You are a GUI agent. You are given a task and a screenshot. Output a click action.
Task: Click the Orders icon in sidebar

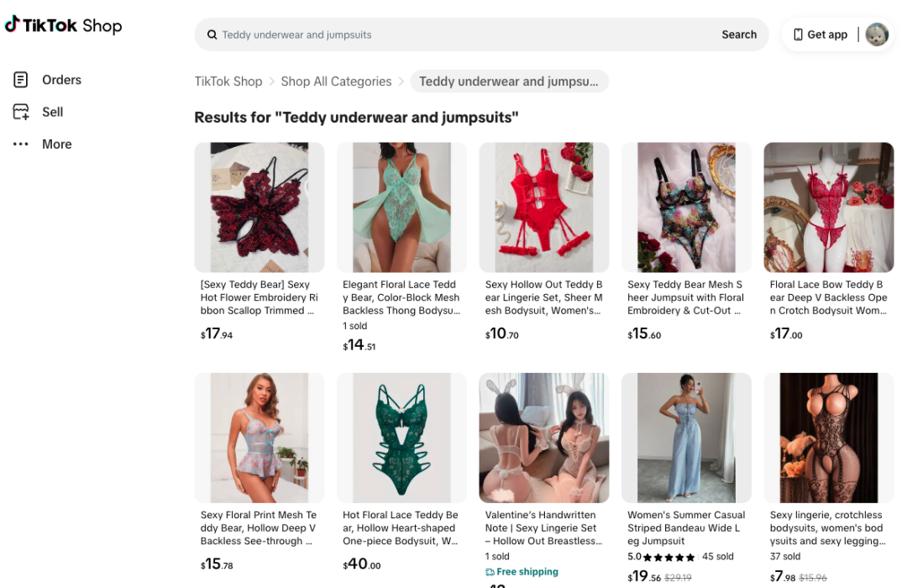click(21, 80)
